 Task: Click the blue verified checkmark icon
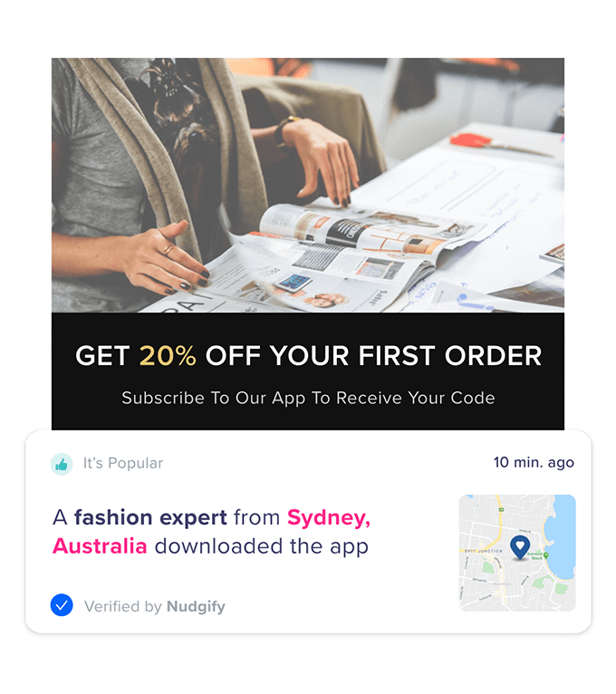(x=62, y=604)
